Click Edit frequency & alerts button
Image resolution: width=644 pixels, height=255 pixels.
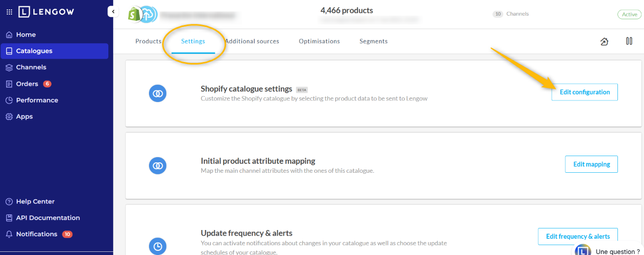tap(577, 236)
